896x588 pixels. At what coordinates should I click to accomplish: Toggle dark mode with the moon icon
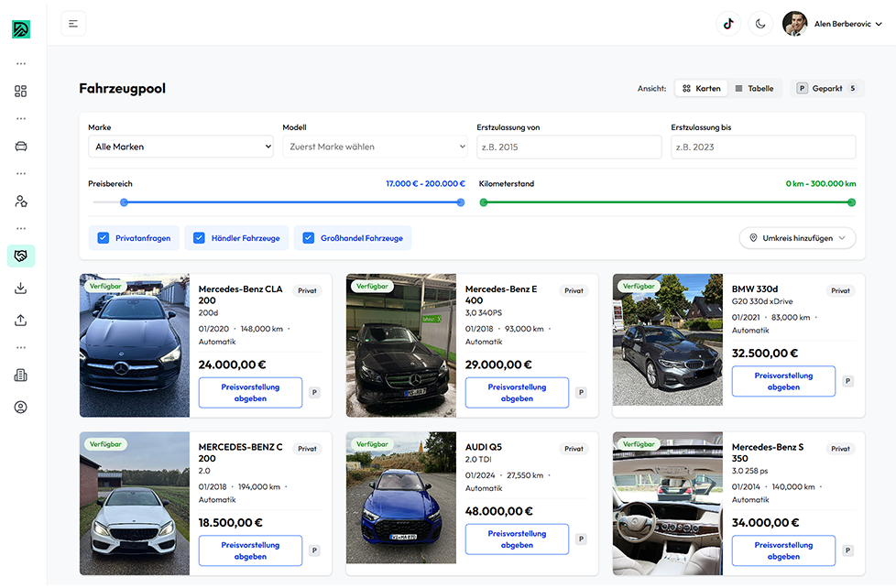coord(760,23)
